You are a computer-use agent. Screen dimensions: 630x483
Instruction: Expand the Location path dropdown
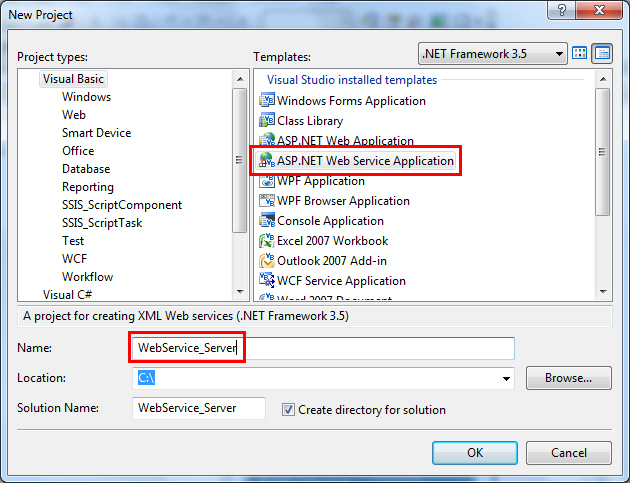506,379
